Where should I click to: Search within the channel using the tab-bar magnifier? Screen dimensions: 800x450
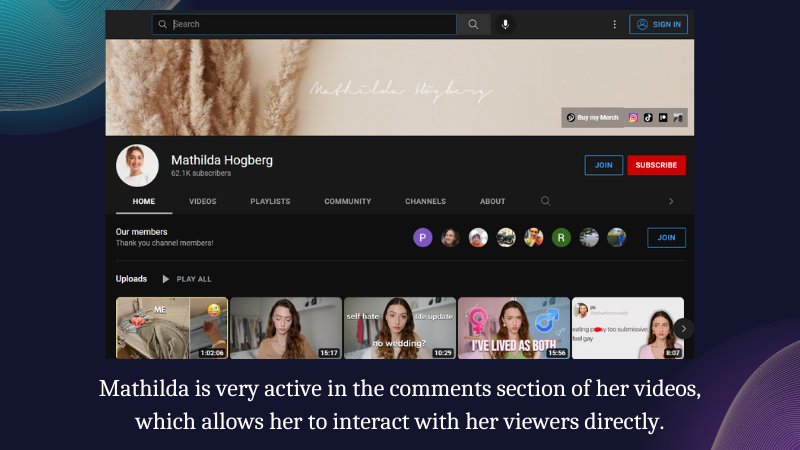click(x=546, y=201)
